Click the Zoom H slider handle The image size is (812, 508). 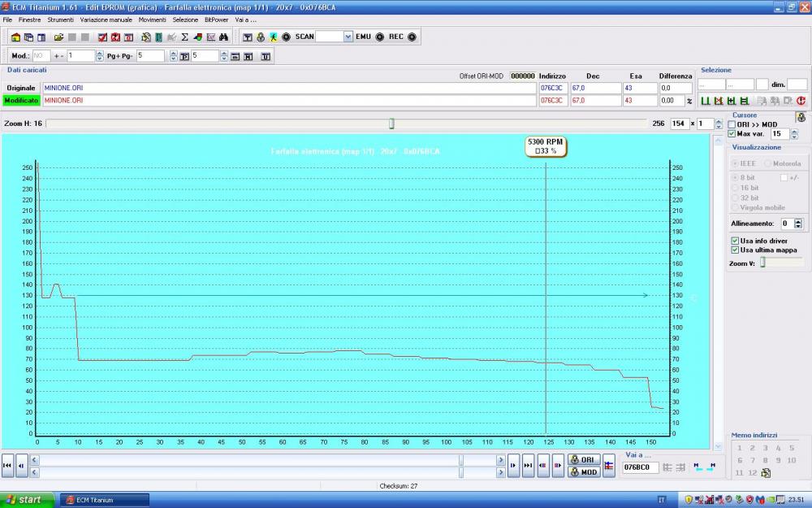391,124
